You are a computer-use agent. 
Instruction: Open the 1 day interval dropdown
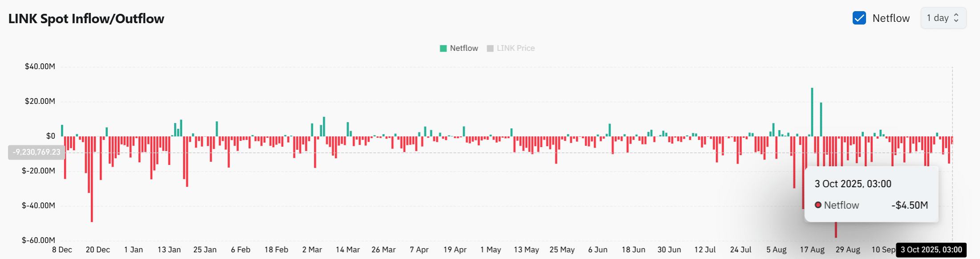[943, 18]
